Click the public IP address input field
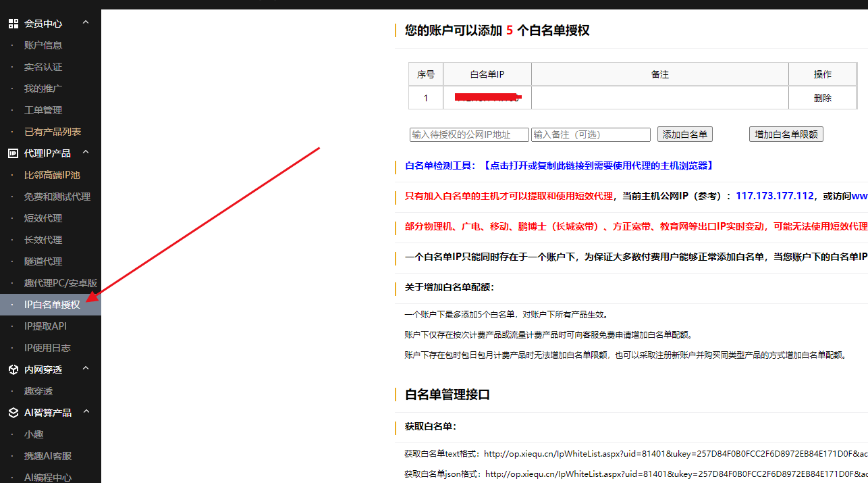This screenshot has width=868, height=483. 469,134
